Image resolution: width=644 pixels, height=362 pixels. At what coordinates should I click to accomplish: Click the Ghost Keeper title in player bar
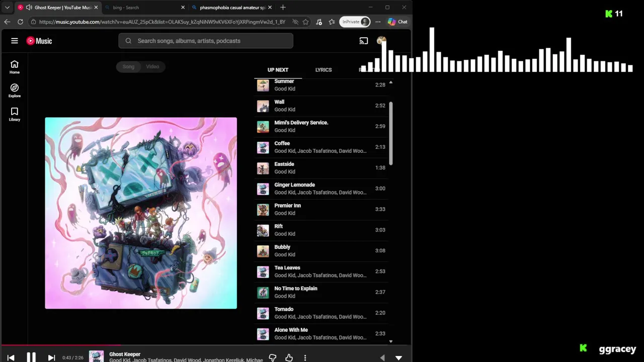(125, 354)
